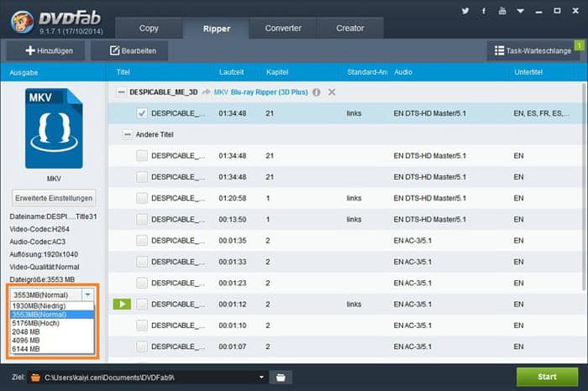Open the destination path dropdown arrow
Image resolution: width=588 pixels, height=391 pixels.
(x=261, y=377)
